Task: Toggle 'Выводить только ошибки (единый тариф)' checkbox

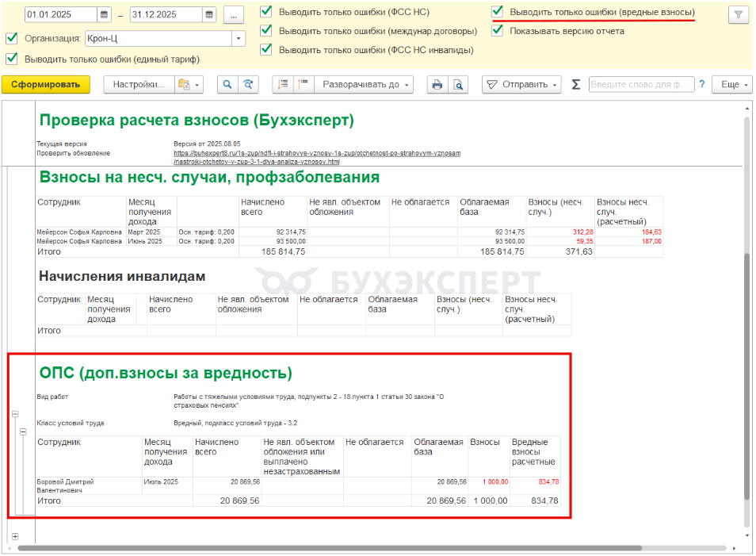Action: (x=12, y=59)
